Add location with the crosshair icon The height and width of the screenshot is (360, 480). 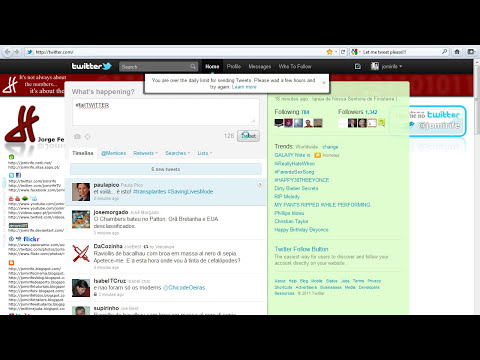88,136
